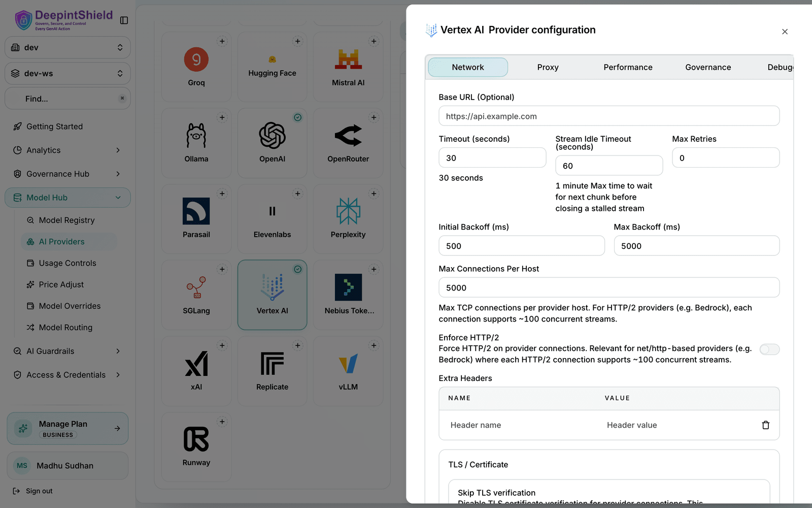
Task: Open Model Overrides page
Action: 69,306
